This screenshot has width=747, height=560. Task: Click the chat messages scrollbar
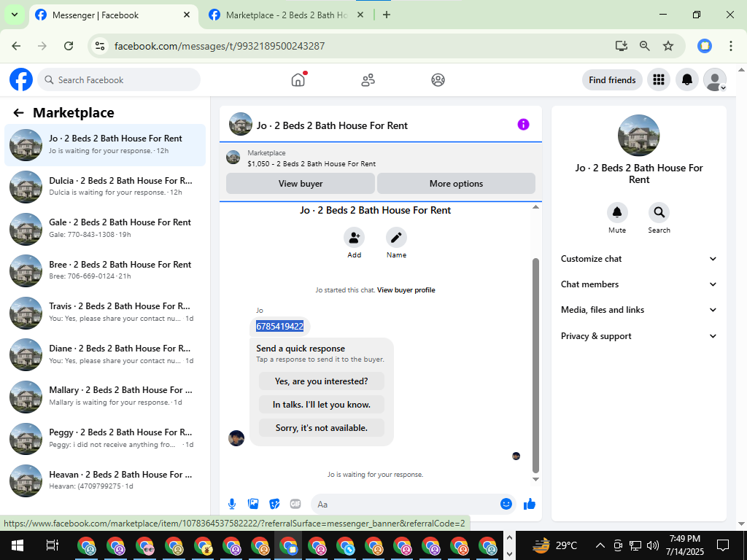(x=535, y=365)
